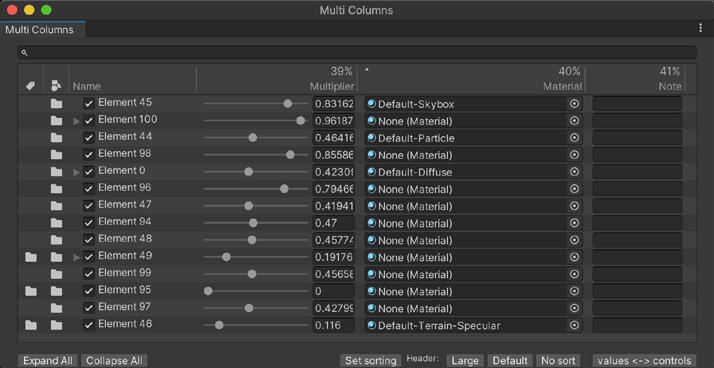Uncheck the Element 45 checkbox
Viewport: 714px width, 368px height.
click(89, 104)
